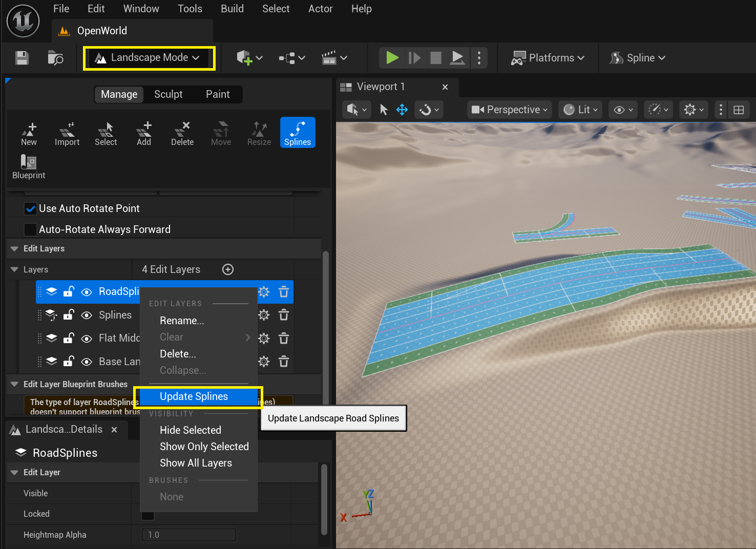Viewport: 756px width, 549px height.
Task: Toggle eye icon for Base Landscape layer
Action: point(87,362)
